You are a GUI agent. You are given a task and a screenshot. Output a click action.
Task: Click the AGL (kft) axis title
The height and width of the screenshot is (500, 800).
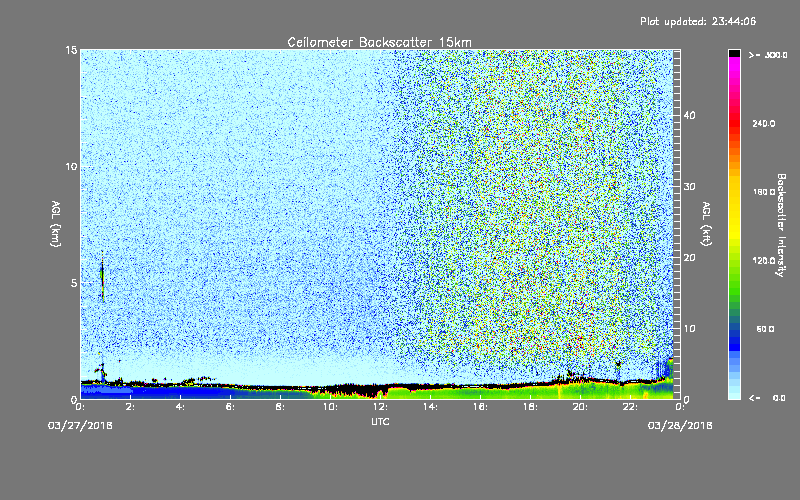[x=706, y=223]
